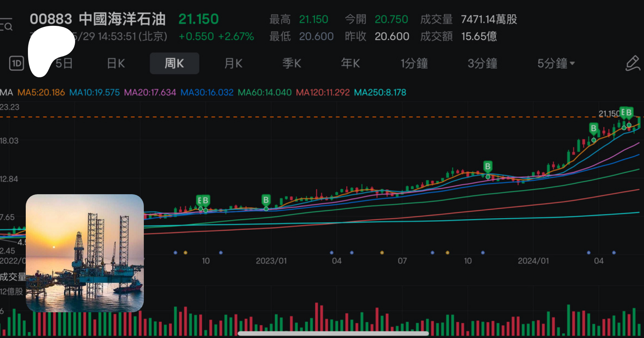The width and height of the screenshot is (644, 338).
Task: Switch to the 日K daily chart
Action: 116,64
